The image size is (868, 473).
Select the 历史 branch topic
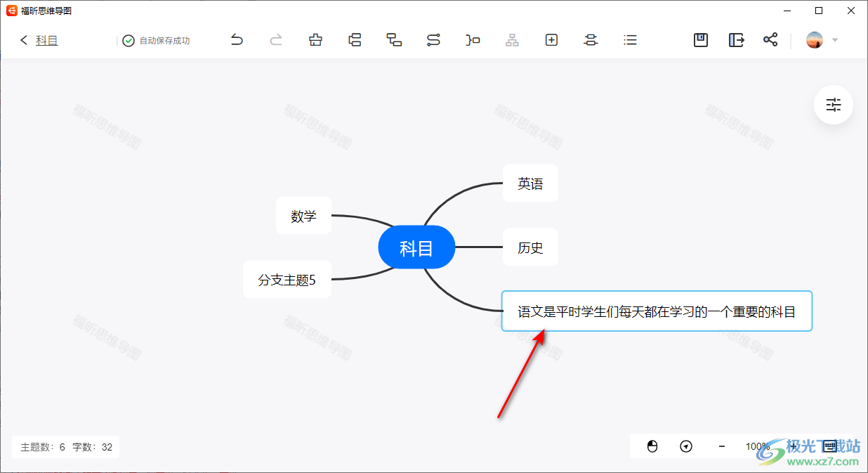(x=530, y=247)
